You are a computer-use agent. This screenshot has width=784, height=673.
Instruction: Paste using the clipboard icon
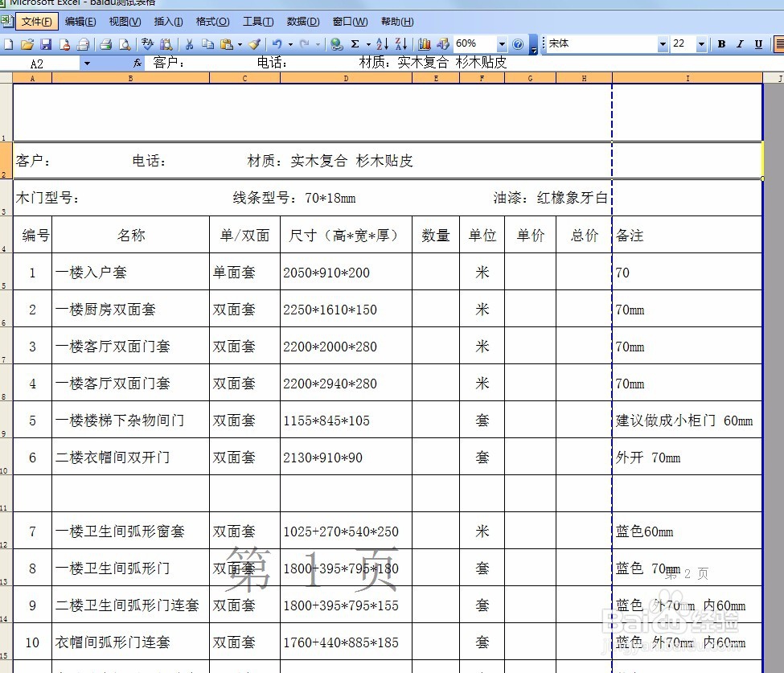coord(227,44)
